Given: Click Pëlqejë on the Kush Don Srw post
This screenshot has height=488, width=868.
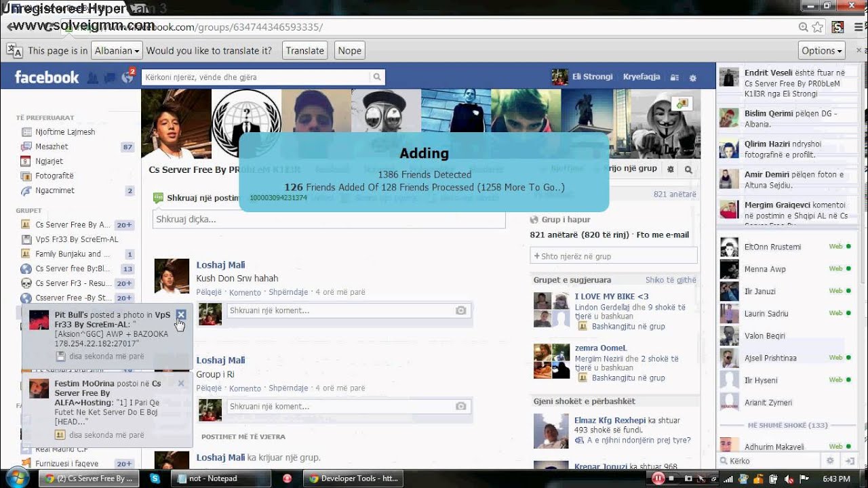Looking at the screenshot, I should 209,293.
